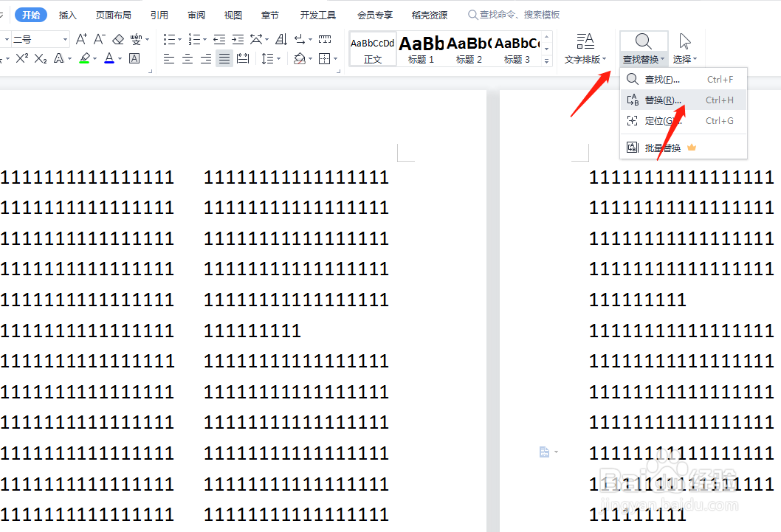Open the 审阅 tab
The width and height of the screenshot is (781, 532).
pos(196,15)
